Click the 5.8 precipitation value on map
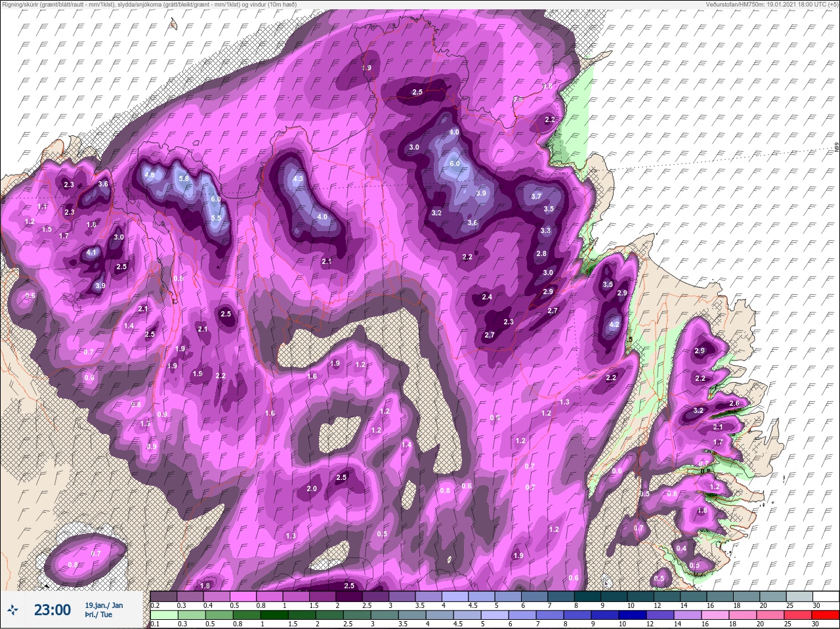840x629 pixels. [184, 179]
